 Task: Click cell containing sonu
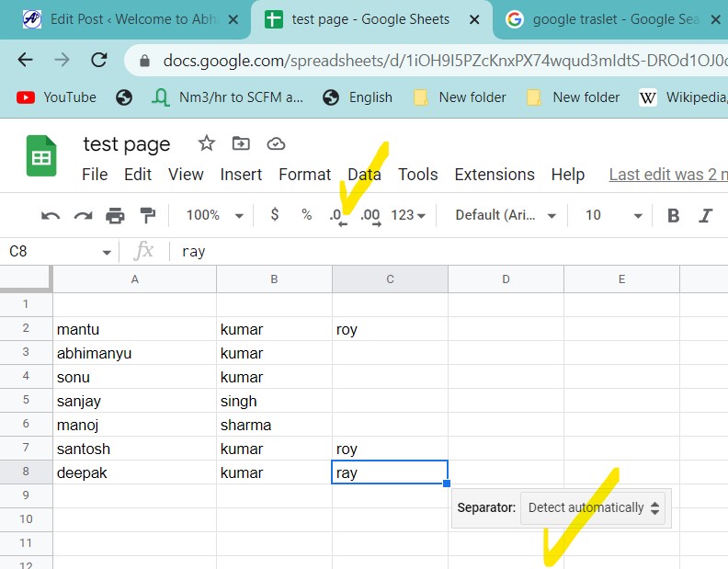(134, 377)
